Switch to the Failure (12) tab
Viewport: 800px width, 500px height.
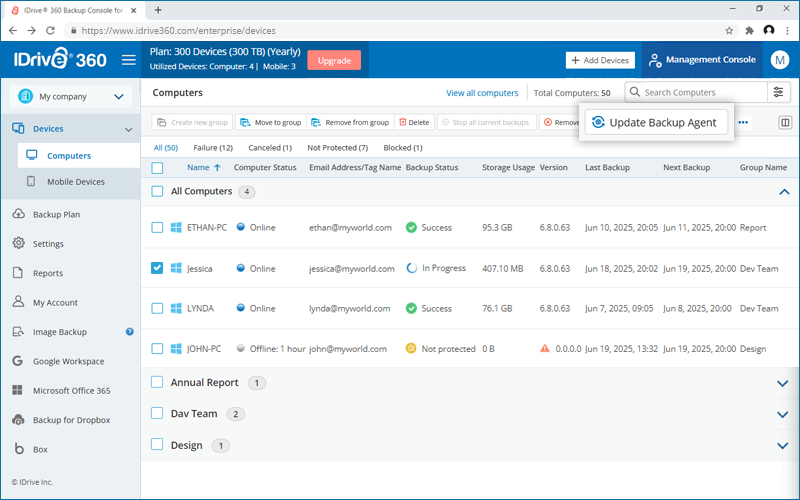click(213, 147)
